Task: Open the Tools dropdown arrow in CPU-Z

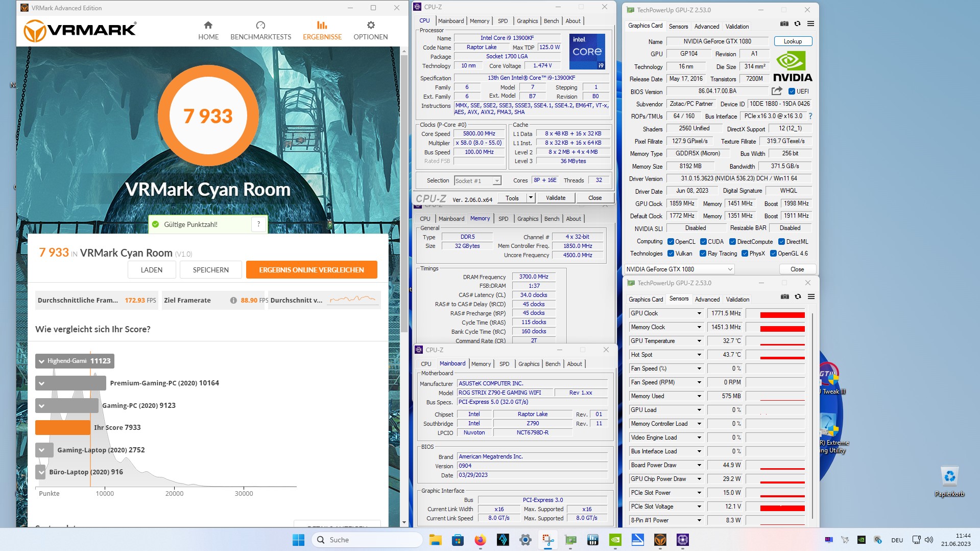Action: coord(531,198)
